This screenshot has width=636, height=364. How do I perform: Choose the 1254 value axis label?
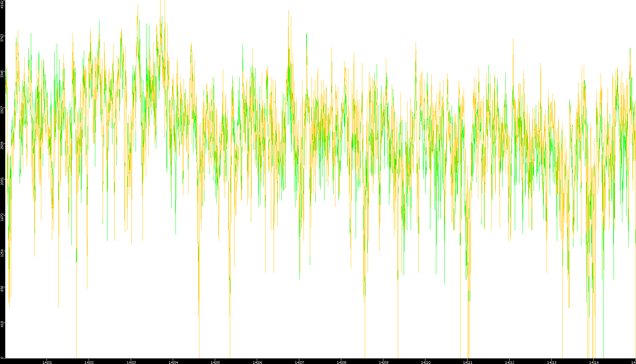(2, 253)
